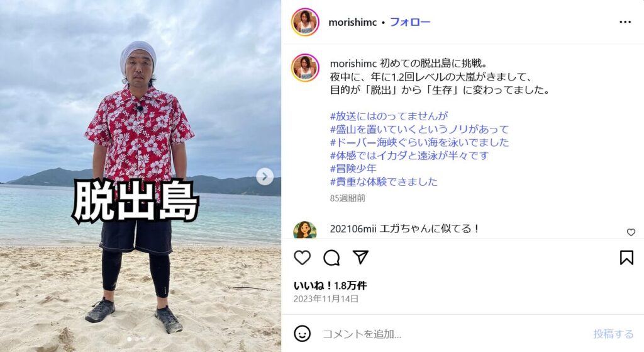This screenshot has height=352, width=644.
Task: Open hashtag #貴重な体験できました
Action: [384, 182]
